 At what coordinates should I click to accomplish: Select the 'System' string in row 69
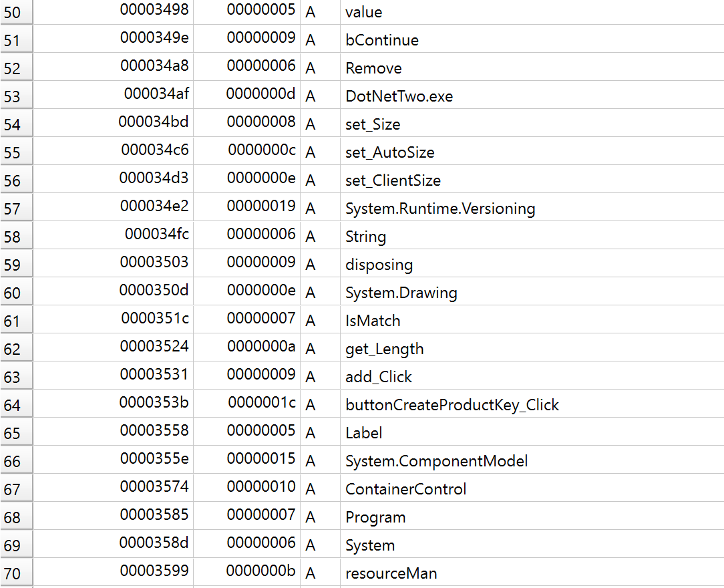(370, 545)
